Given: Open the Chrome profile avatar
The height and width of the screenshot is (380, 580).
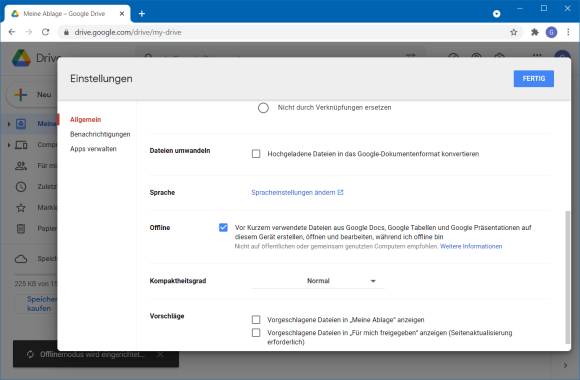Looking at the screenshot, I should pos(551,32).
